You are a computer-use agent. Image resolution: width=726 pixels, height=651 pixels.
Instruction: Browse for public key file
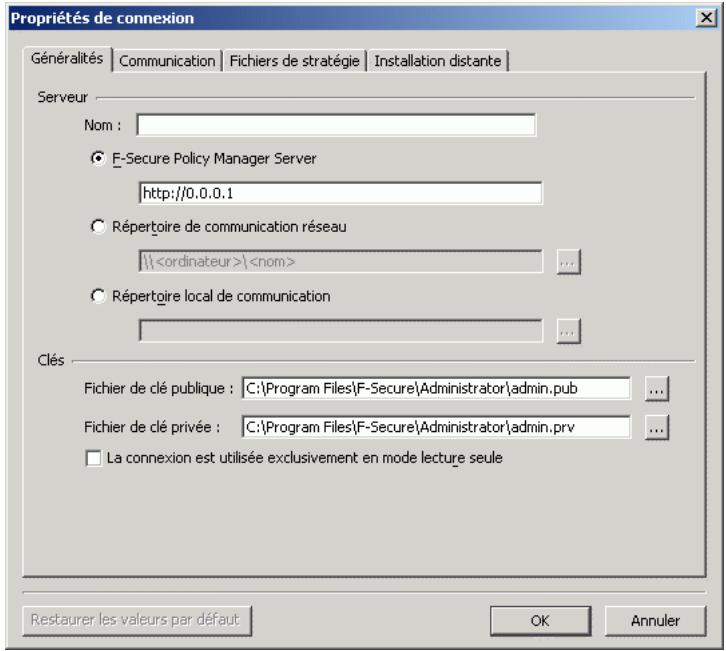coord(657,389)
